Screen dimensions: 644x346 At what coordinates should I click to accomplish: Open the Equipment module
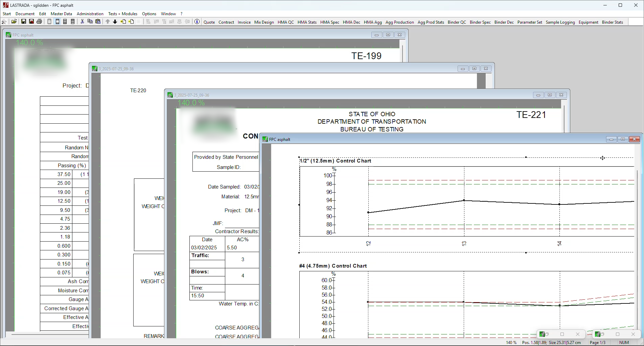(589, 22)
